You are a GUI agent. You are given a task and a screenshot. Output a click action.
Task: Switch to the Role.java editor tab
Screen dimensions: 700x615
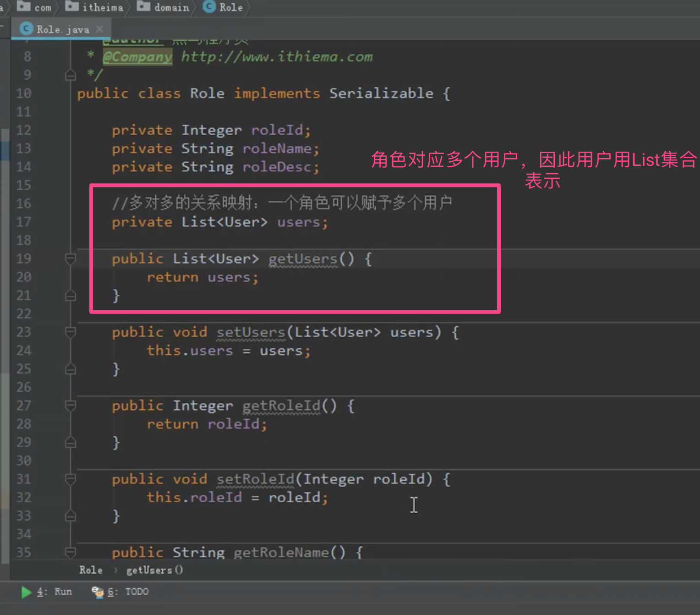(x=62, y=29)
